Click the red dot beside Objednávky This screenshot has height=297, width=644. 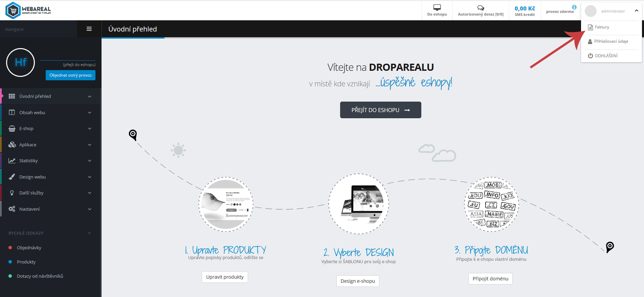tap(10, 248)
